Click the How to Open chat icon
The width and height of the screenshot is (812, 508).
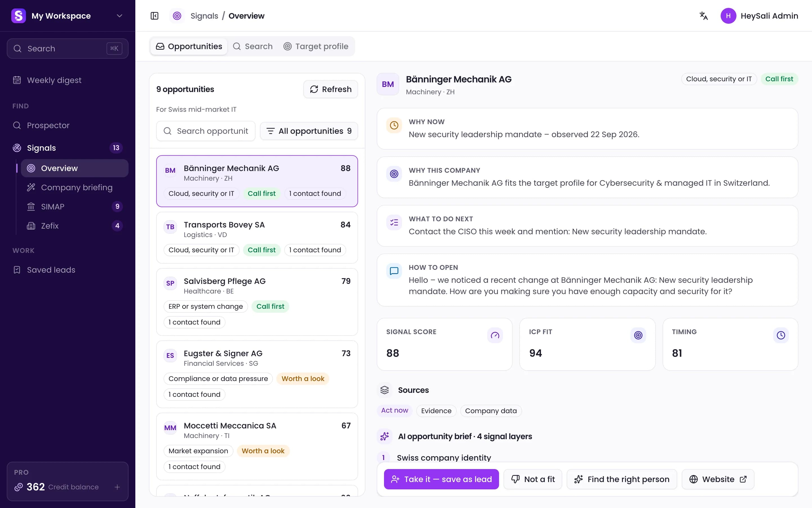click(394, 271)
